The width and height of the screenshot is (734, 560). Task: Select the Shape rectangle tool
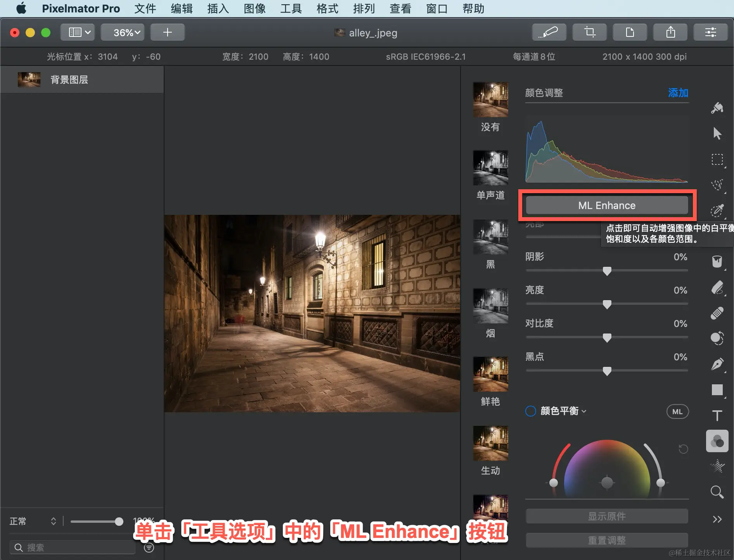[717, 390]
